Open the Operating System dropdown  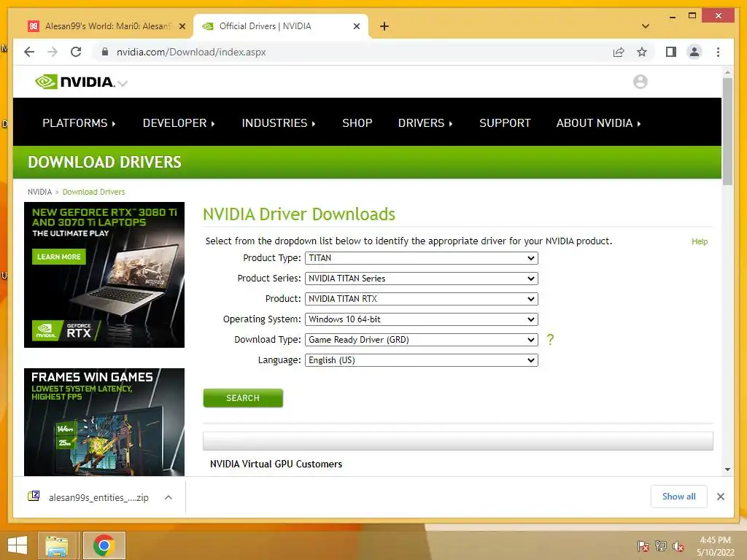click(422, 319)
